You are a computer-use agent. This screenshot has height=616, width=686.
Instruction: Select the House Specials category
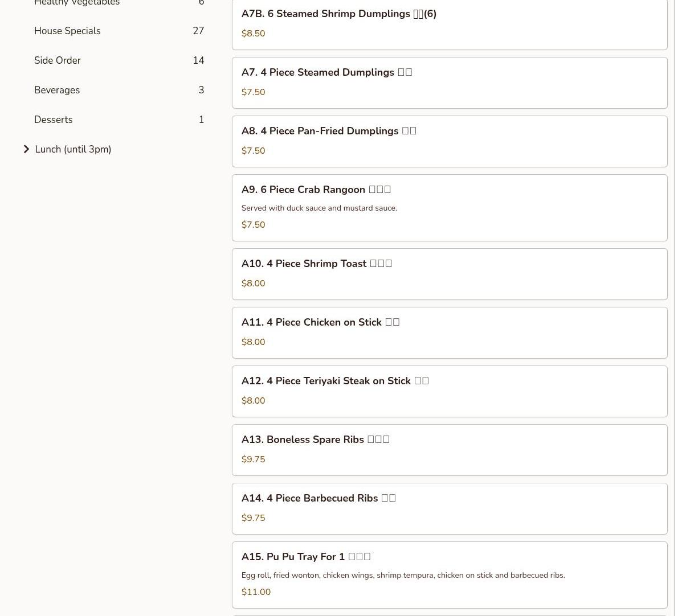coord(67,31)
